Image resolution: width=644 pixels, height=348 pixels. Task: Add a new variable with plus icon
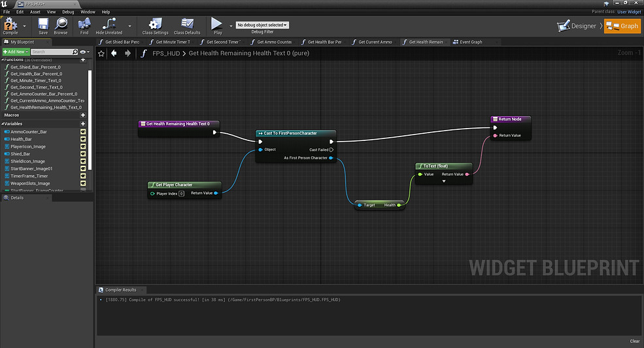pyautogui.click(x=83, y=123)
